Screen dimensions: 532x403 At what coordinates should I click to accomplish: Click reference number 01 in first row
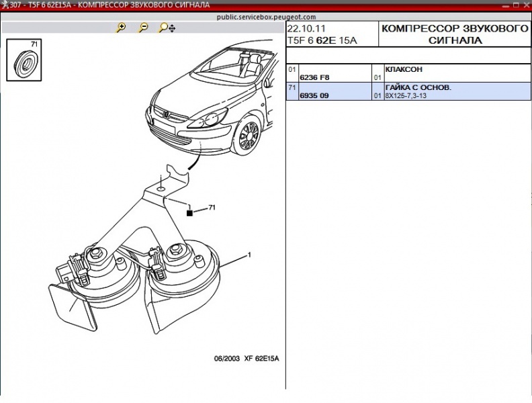292,69
